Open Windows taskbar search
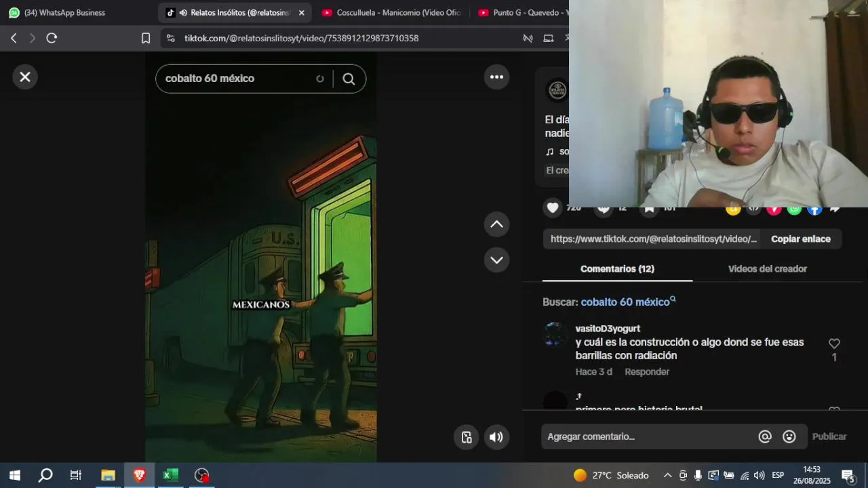The height and width of the screenshot is (488, 868). (x=45, y=475)
